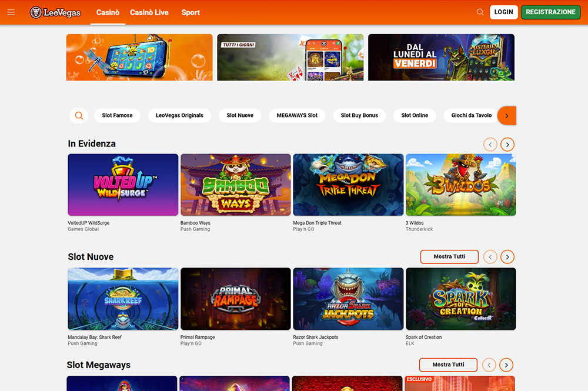Select the LeoVegas Originals category

coord(179,115)
